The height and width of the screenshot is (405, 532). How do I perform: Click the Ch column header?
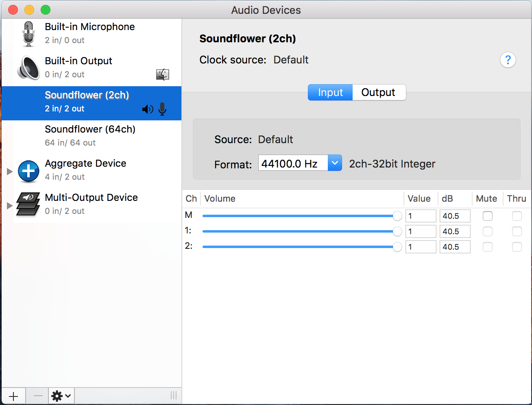(191, 198)
